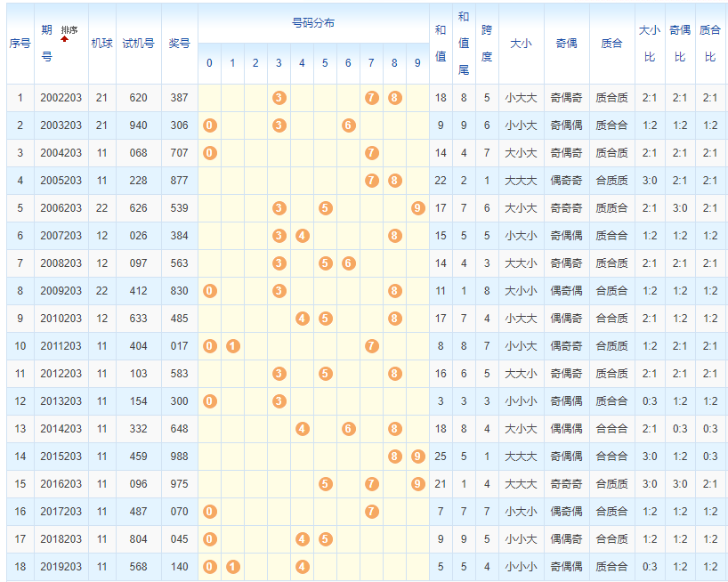
Task: Click the 质合比 column header
Action: (709, 44)
